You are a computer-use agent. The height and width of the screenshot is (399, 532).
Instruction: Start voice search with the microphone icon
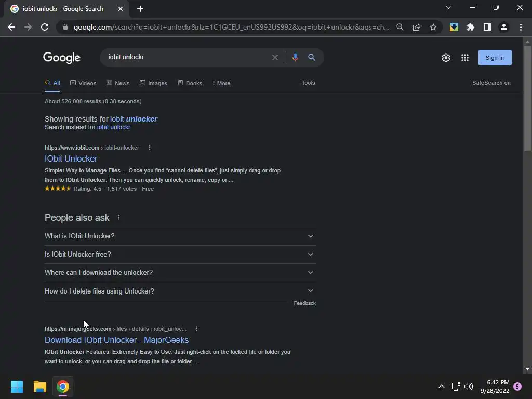(x=295, y=57)
